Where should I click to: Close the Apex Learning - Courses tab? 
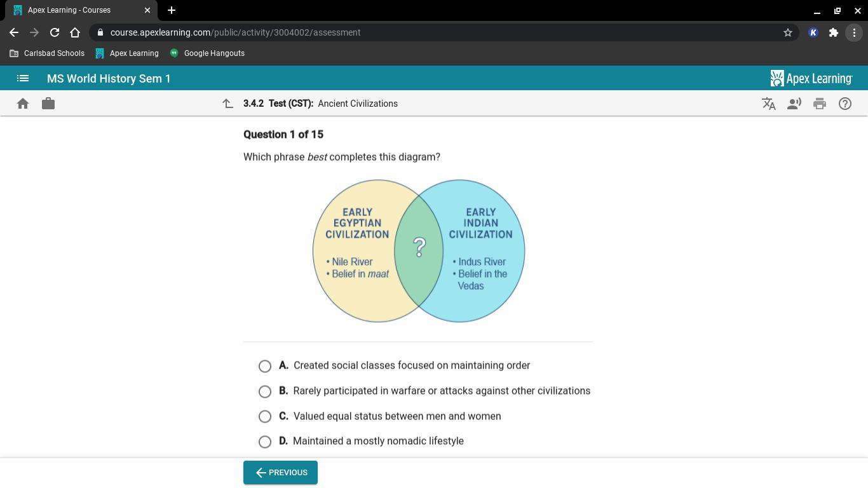(x=147, y=10)
